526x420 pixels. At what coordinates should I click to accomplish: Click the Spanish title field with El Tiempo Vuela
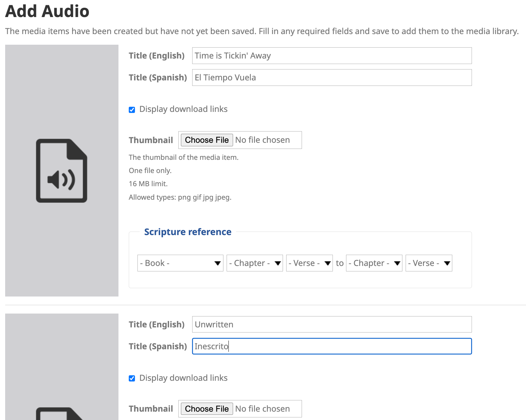(332, 78)
